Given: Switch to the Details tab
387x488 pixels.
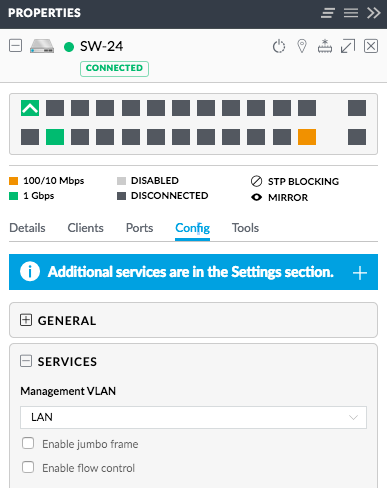Looking at the screenshot, I should (27, 228).
